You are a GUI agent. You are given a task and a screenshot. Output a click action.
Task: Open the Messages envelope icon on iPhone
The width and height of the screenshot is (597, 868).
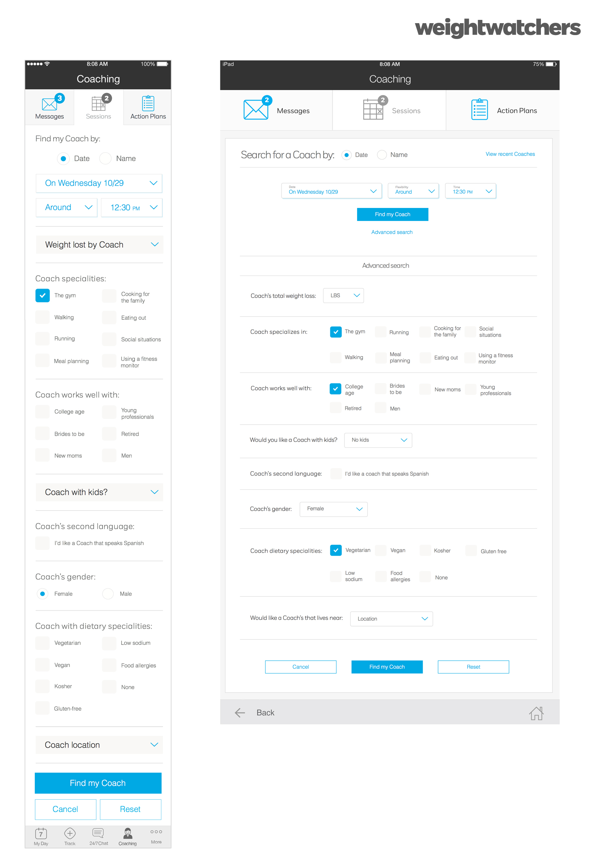coord(49,103)
